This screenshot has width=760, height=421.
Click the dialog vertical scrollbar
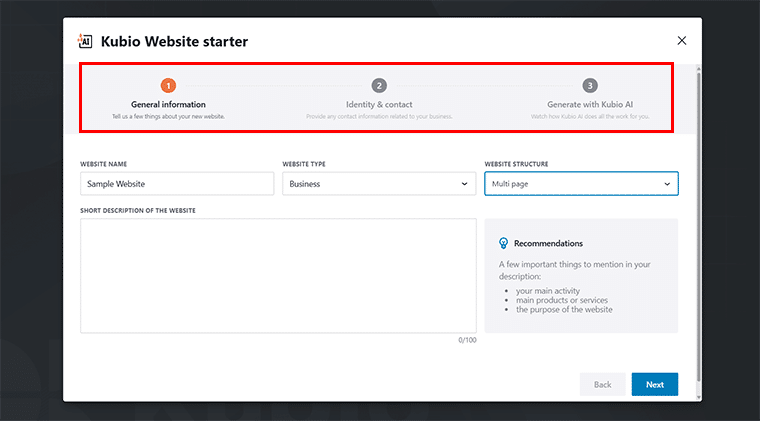tap(698, 228)
